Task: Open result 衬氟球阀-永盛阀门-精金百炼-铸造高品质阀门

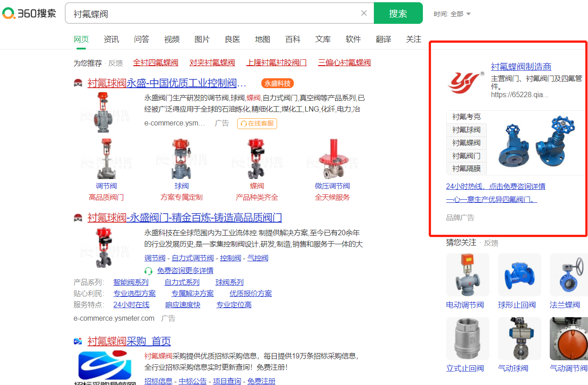Action: (184, 218)
